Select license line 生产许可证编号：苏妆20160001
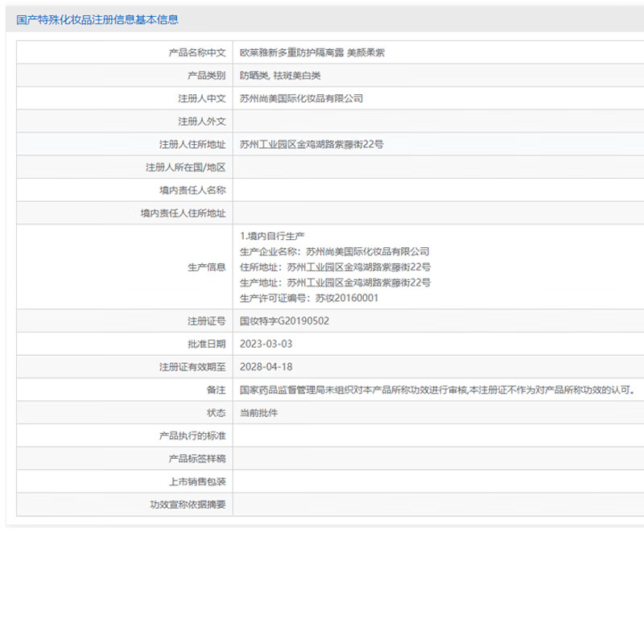The image size is (644, 644). coord(309,298)
